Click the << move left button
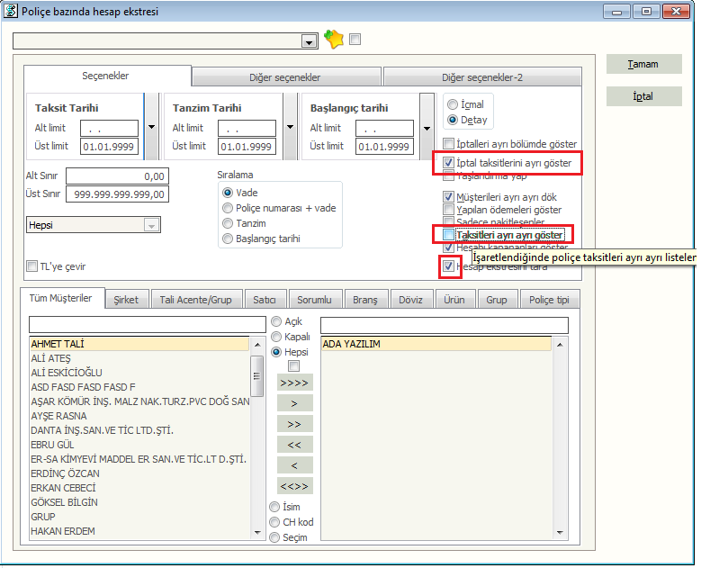The width and height of the screenshot is (728, 568). coord(294,444)
